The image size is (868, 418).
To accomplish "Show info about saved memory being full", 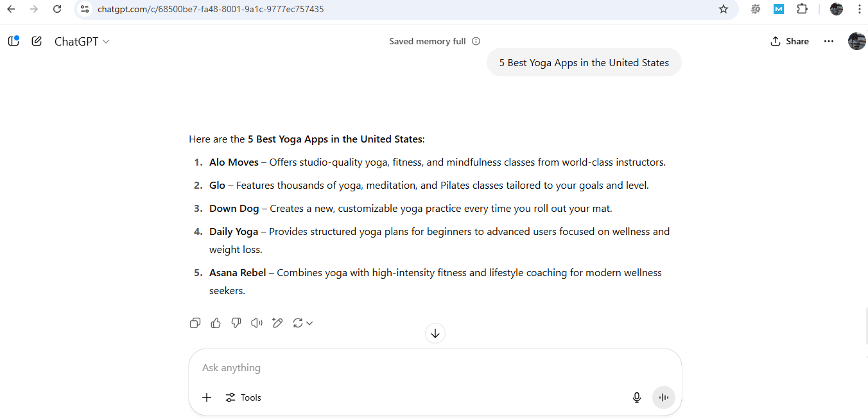I will [476, 41].
